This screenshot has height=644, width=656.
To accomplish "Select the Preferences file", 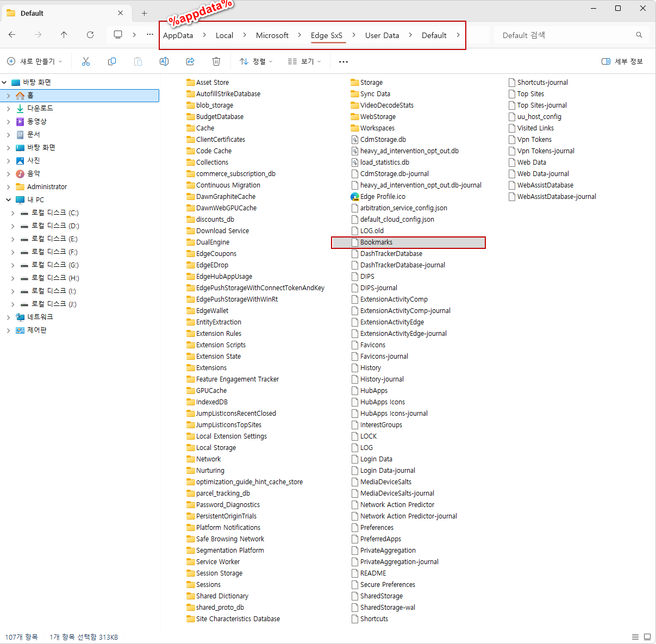I will (372, 528).
